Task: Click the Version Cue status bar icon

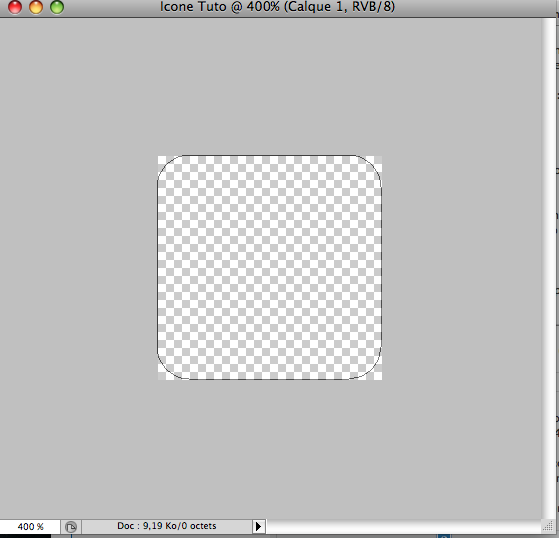Action: coord(71,527)
